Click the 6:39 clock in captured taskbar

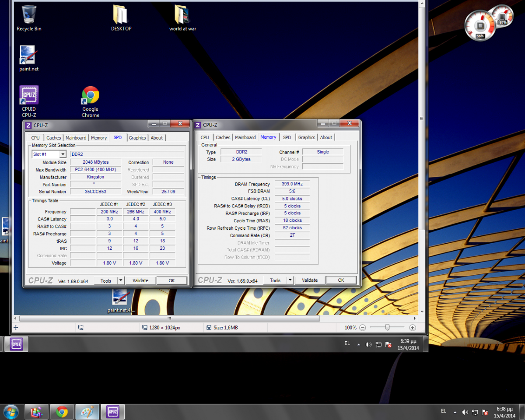[x=408, y=344]
